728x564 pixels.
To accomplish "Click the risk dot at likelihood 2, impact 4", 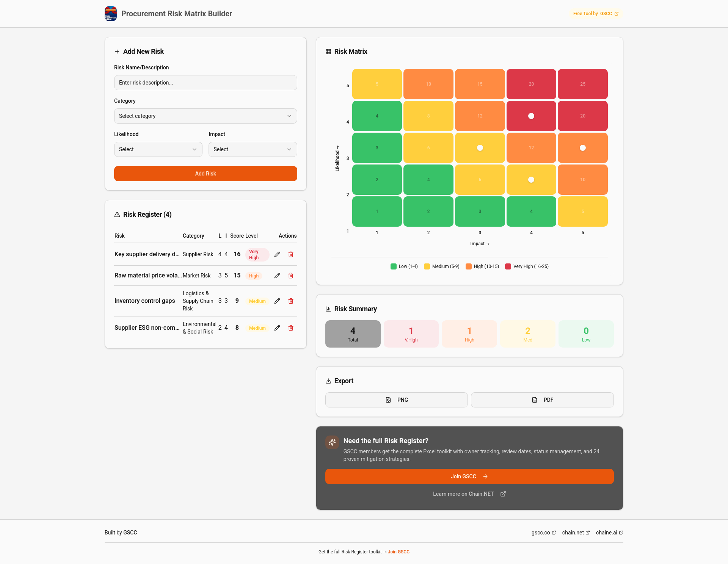I will pyautogui.click(x=531, y=180).
